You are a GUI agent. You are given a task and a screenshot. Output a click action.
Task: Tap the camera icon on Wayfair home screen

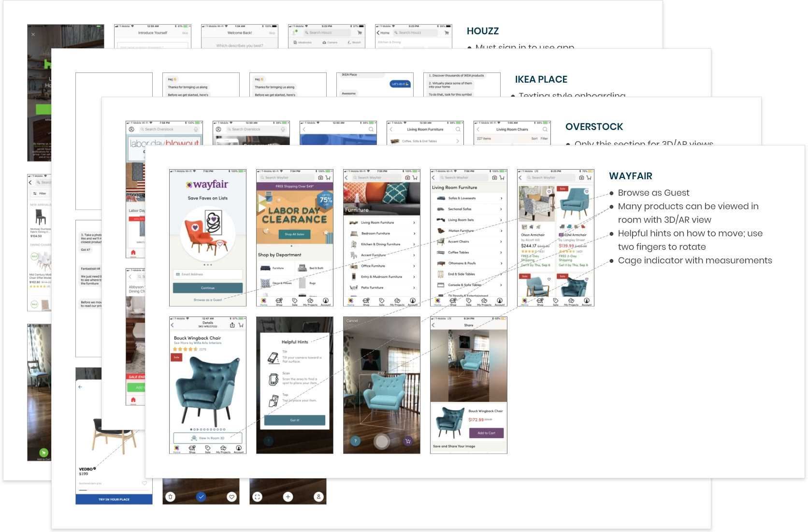[x=320, y=178]
